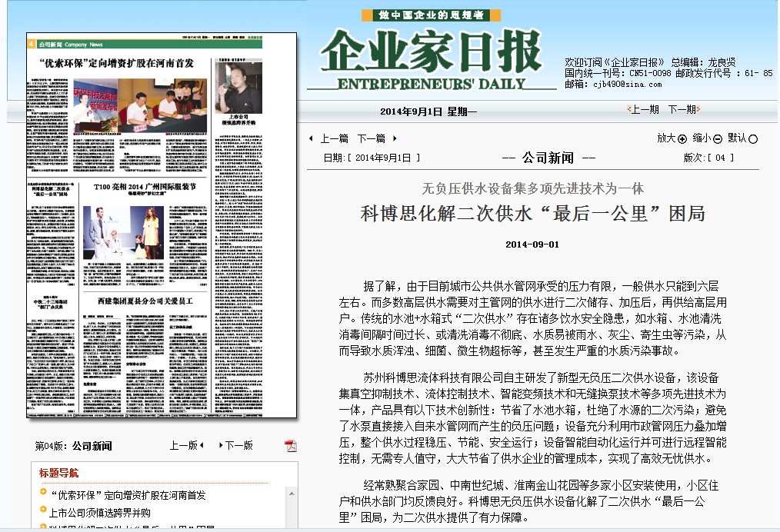Image resolution: width=780 pixels, height=532 pixels.
Task: Click the left arrow beside 上一篇
Action: (311, 139)
